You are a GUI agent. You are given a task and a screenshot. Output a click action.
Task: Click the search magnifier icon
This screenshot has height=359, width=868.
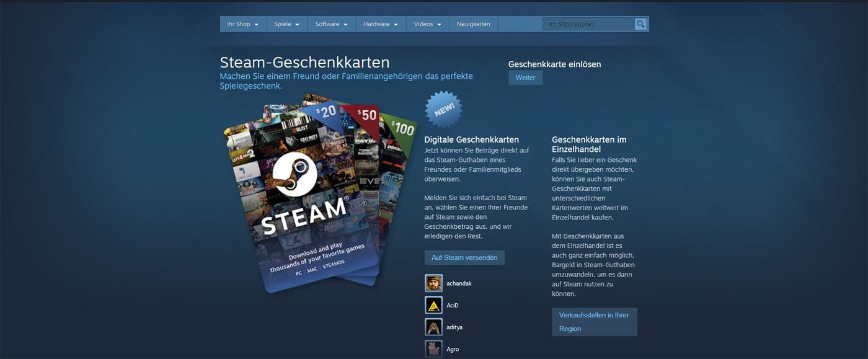(x=640, y=24)
